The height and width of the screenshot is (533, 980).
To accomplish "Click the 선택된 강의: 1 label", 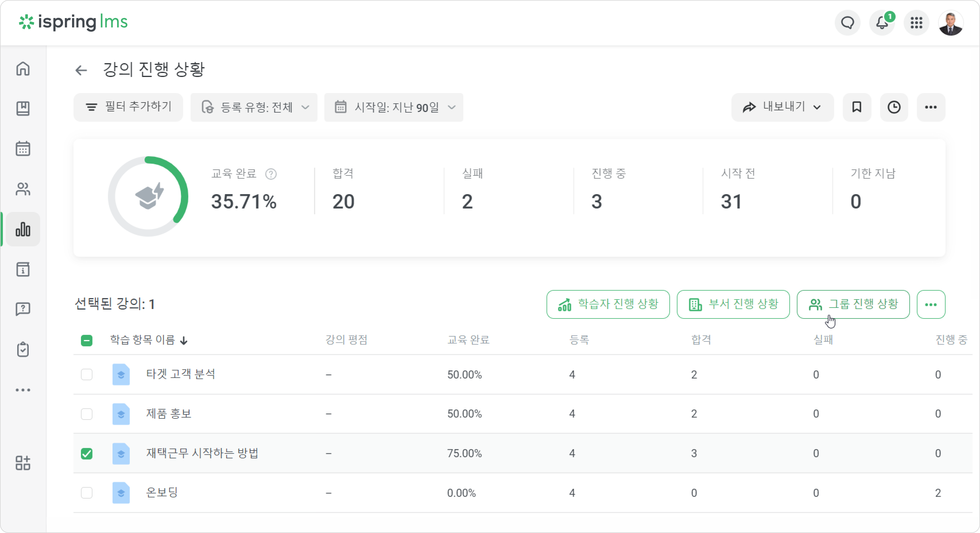I will (115, 304).
